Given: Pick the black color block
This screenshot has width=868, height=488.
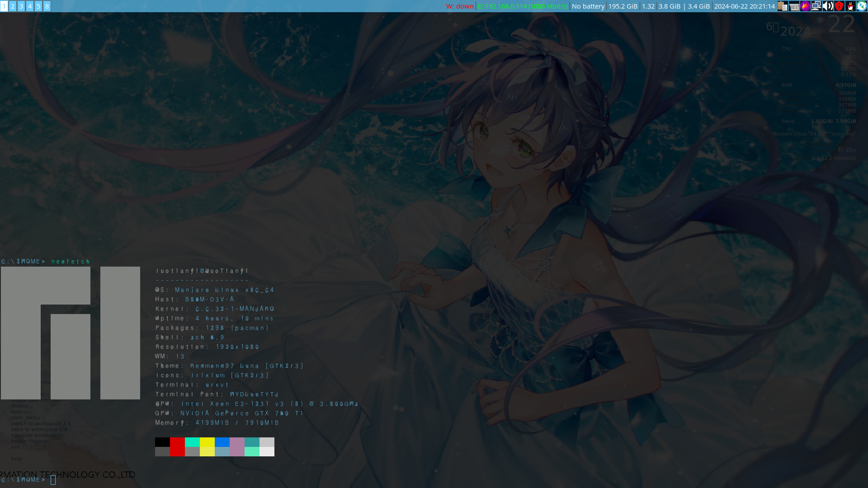Looking at the screenshot, I should point(162,442).
